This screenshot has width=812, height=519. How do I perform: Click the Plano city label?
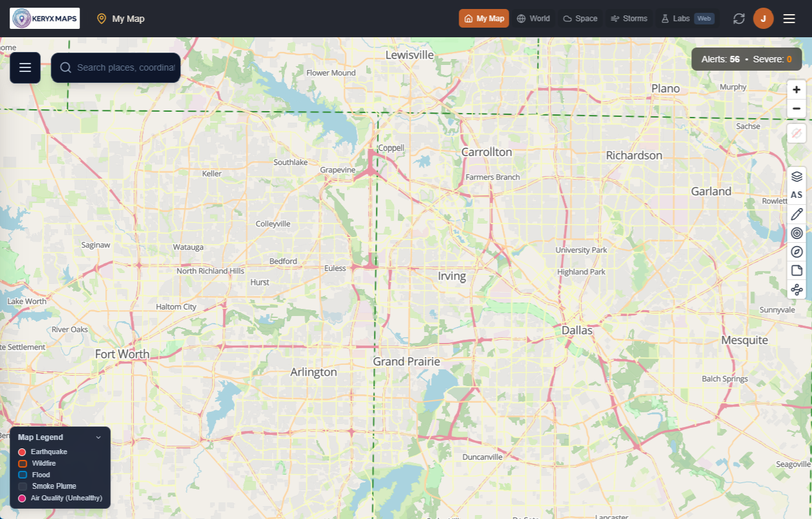pos(666,89)
